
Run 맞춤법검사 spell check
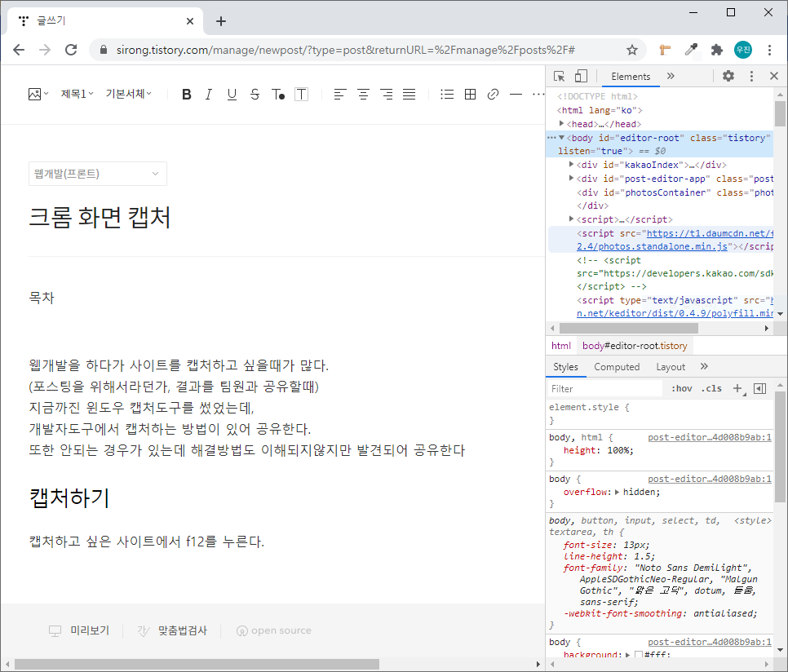(x=172, y=630)
